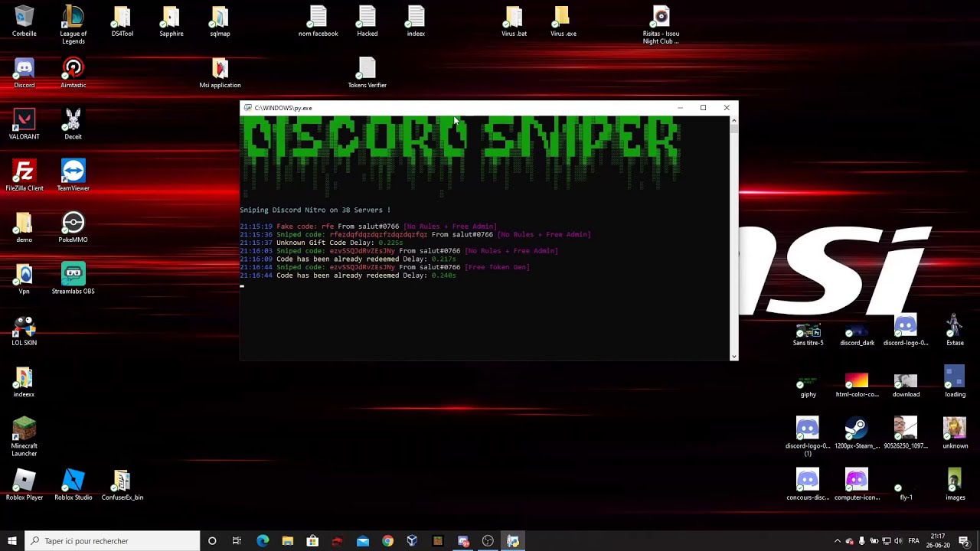Open the Risitas - Issou Night Club audio file
Screen dimensions: 980x551
[x=661, y=24]
